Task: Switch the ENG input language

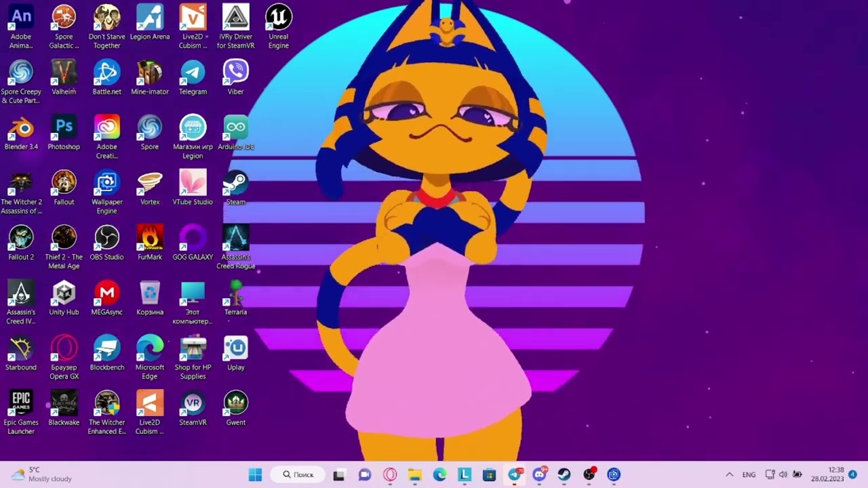Action: 749,474
